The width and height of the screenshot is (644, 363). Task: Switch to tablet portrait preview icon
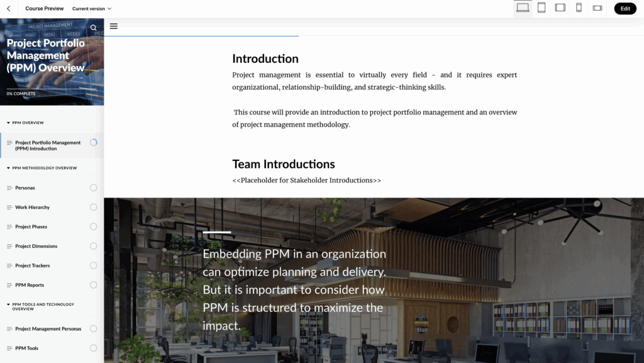[x=541, y=8]
